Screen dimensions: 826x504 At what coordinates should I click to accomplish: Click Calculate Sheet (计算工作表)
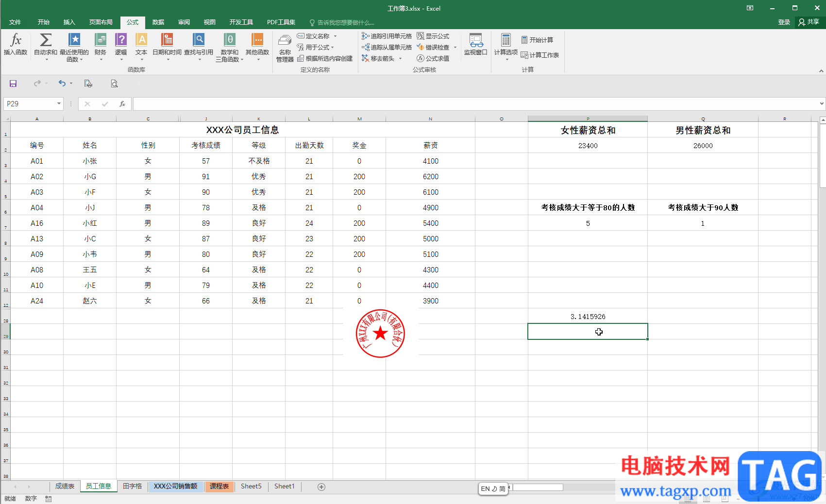click(540, 55)
